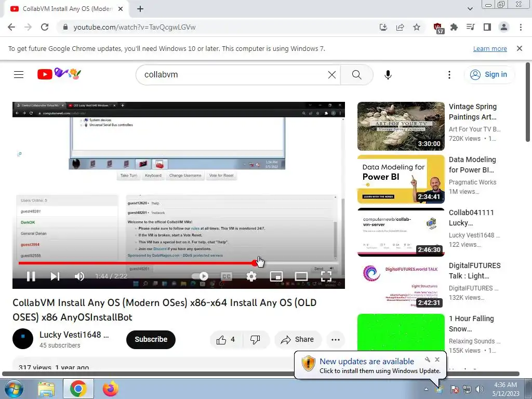532x399 pixels.
Task: Clear the search query text
Action: tap(332, 74)
